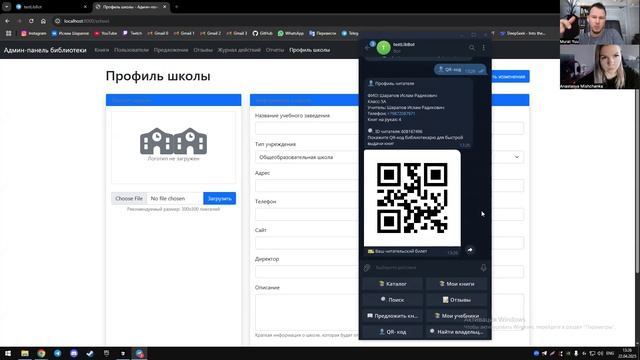640x360 pixels.
Task: Open the Gmail 1 bookmark
Action: point(184,33)
